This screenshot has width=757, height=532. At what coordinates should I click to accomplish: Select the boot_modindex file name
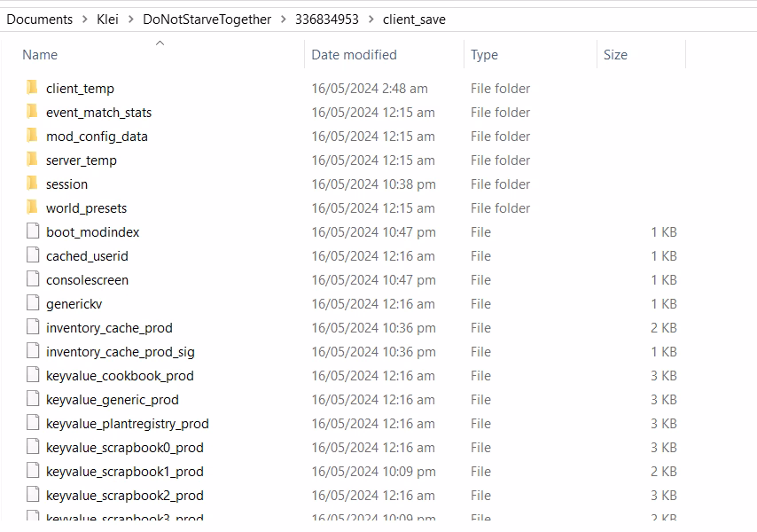pos(93,232)
